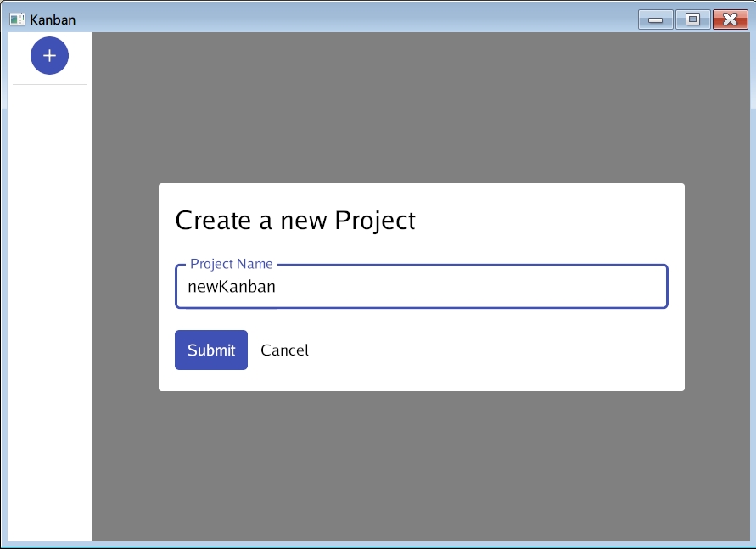
Task: Click the 'newKanban' text in the field
Action: coord(232,287)
